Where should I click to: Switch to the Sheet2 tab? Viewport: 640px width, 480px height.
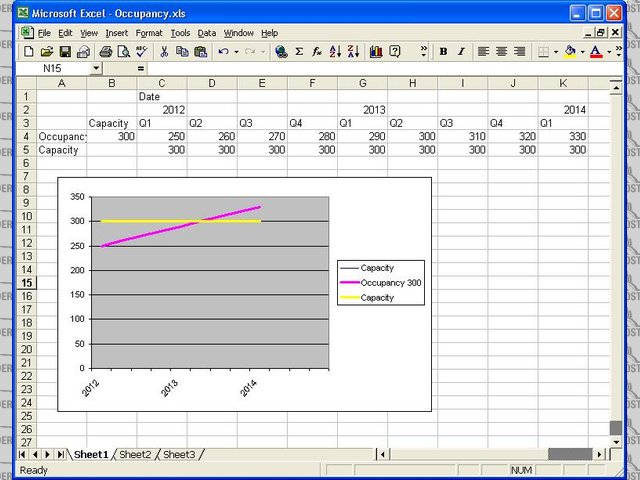135,455
